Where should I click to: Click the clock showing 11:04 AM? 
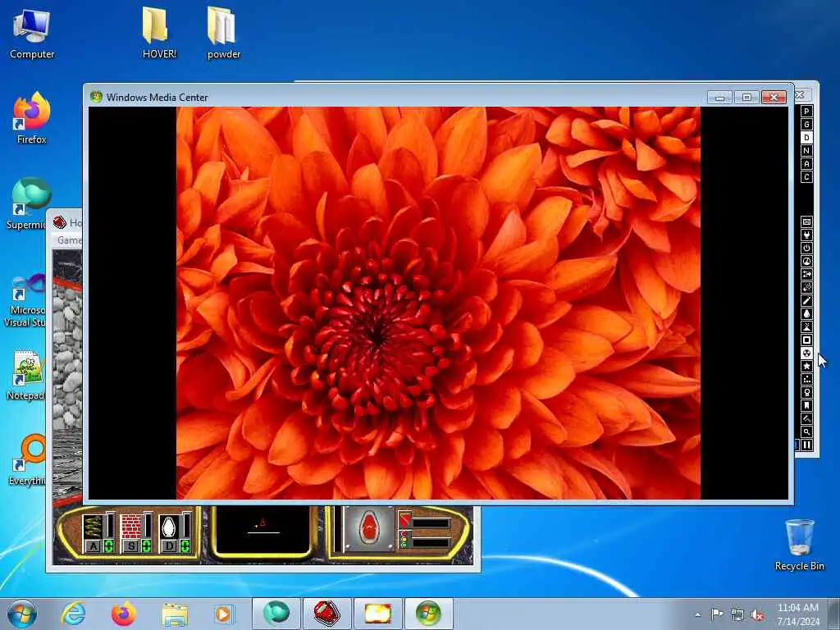(797, 614)
